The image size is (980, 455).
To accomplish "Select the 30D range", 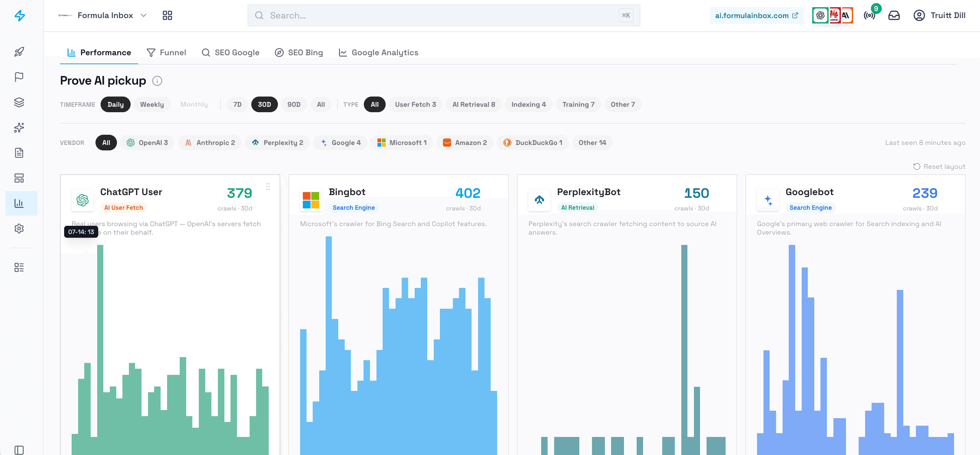I will [264, 105].
